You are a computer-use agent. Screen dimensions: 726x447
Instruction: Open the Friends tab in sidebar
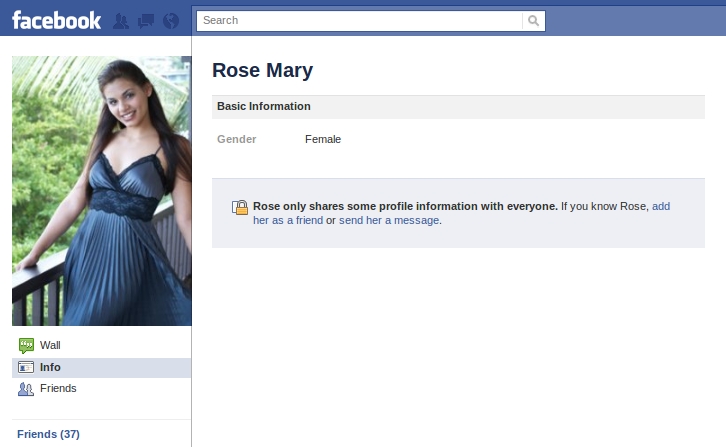click(101, 389)
